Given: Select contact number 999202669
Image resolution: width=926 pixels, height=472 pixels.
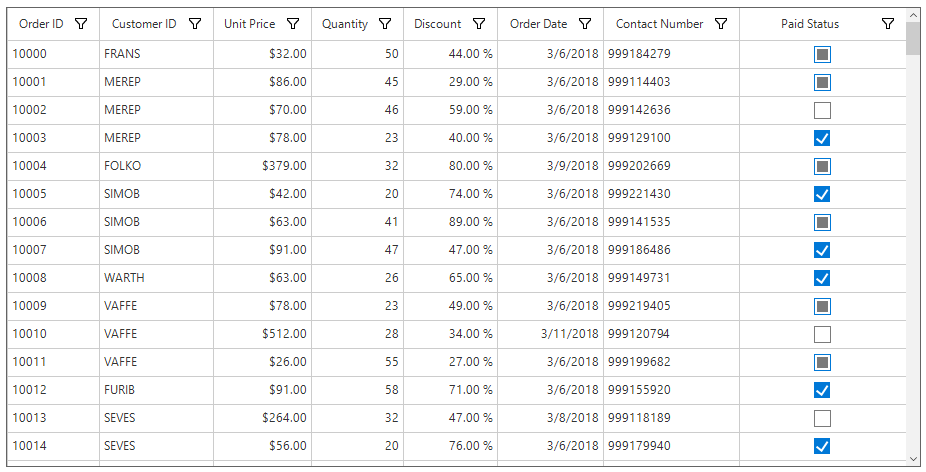Looking at the screenshot, I should [x=671, y=166].
